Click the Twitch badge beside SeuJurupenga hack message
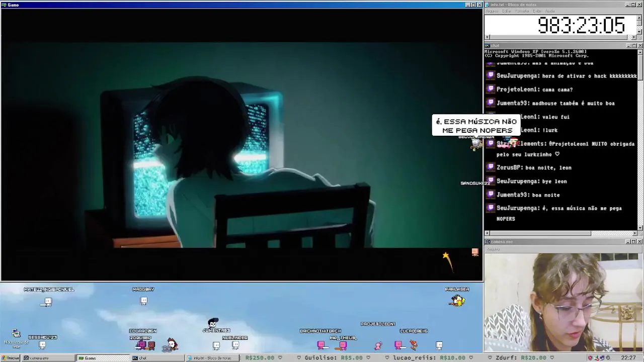 pyautogui.click(x=491, y=75)
